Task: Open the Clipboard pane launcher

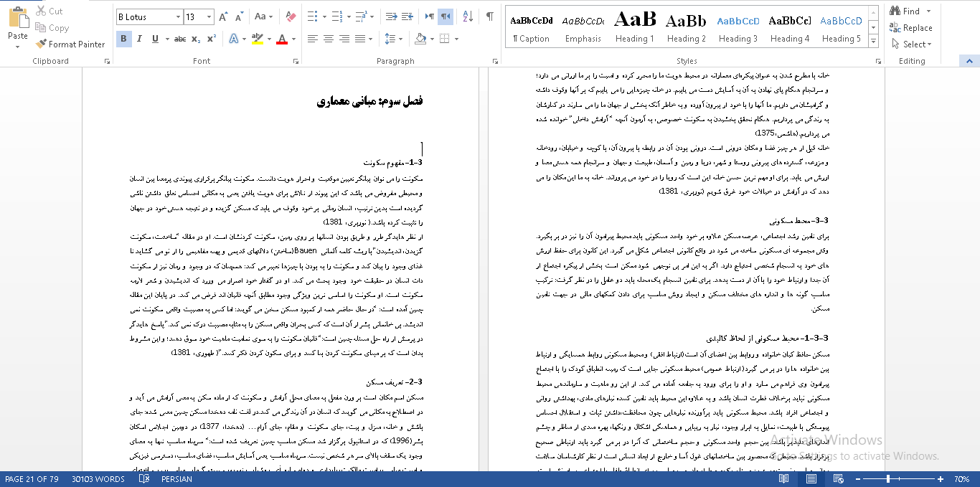Action: click(x=108, y=62)
